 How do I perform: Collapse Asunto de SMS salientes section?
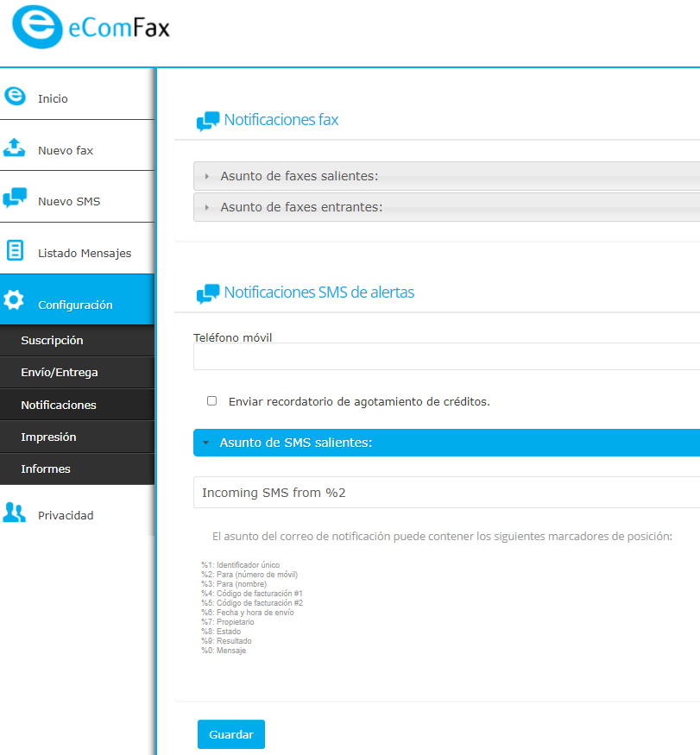(446, 443)
